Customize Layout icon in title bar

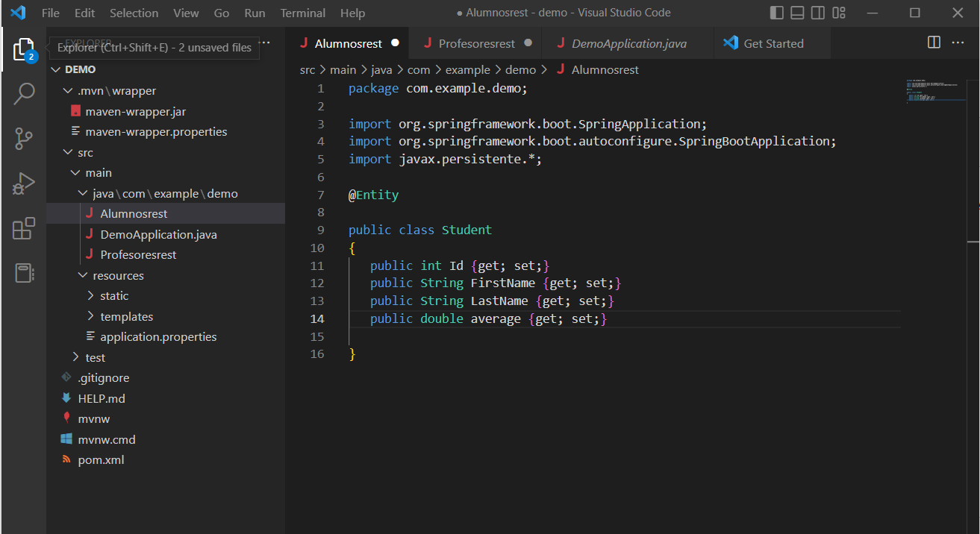839,13
